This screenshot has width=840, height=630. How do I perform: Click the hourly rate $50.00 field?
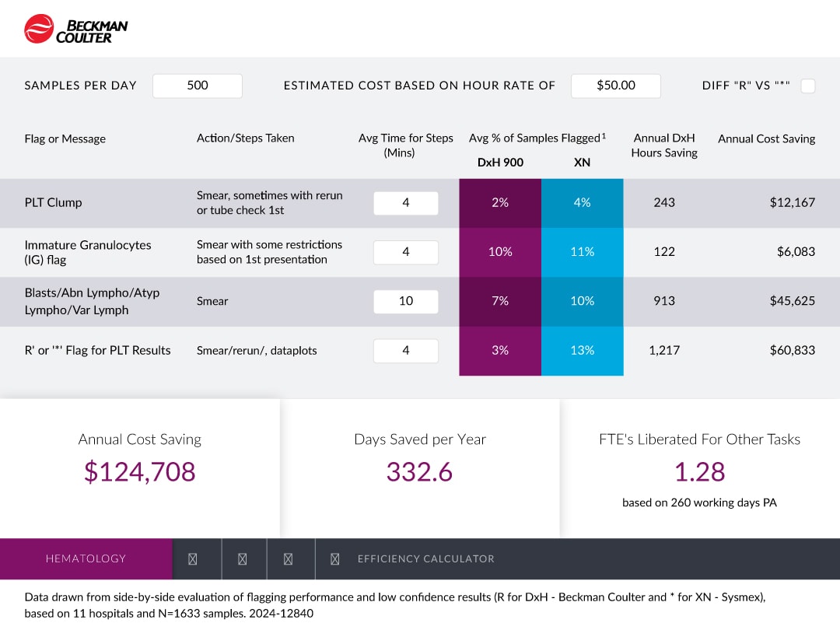click(x=615, y=86)
